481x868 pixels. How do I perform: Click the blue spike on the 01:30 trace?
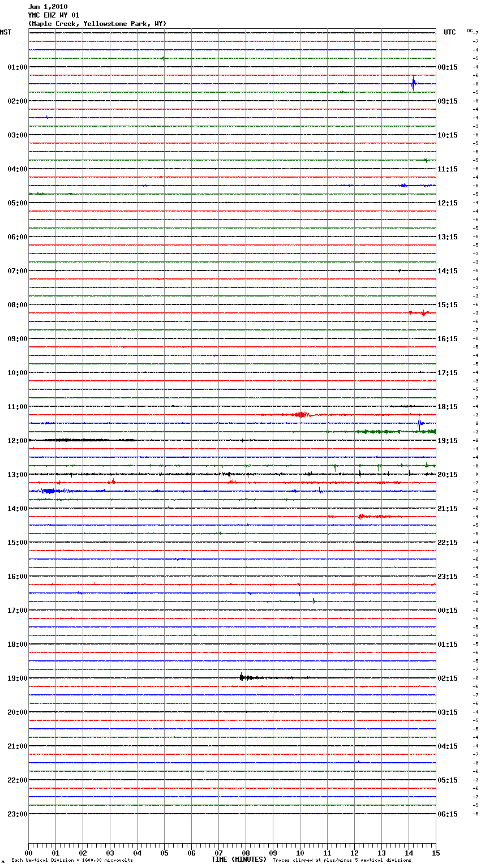tap(413, 83)
